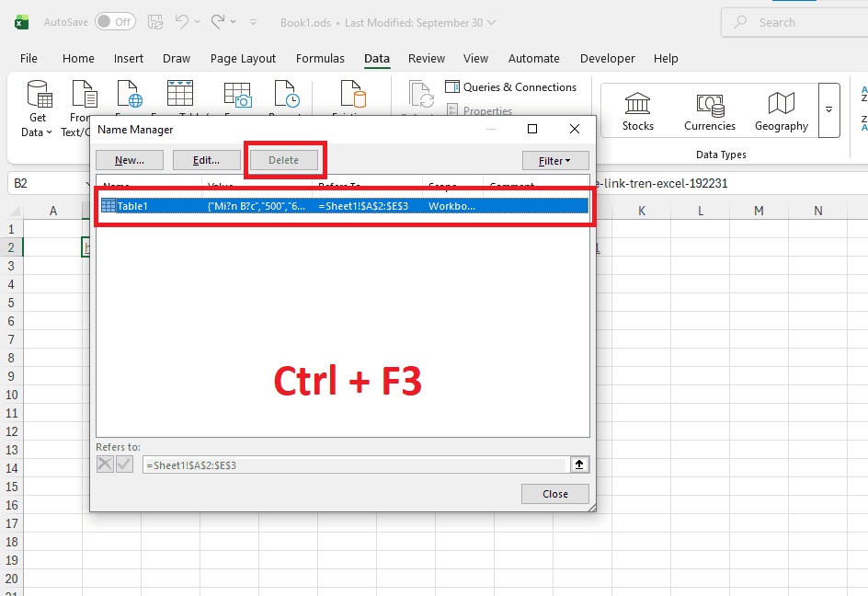The image size is (868, 596).
Task: Switch to the Home tab
Action: point(78,58)
